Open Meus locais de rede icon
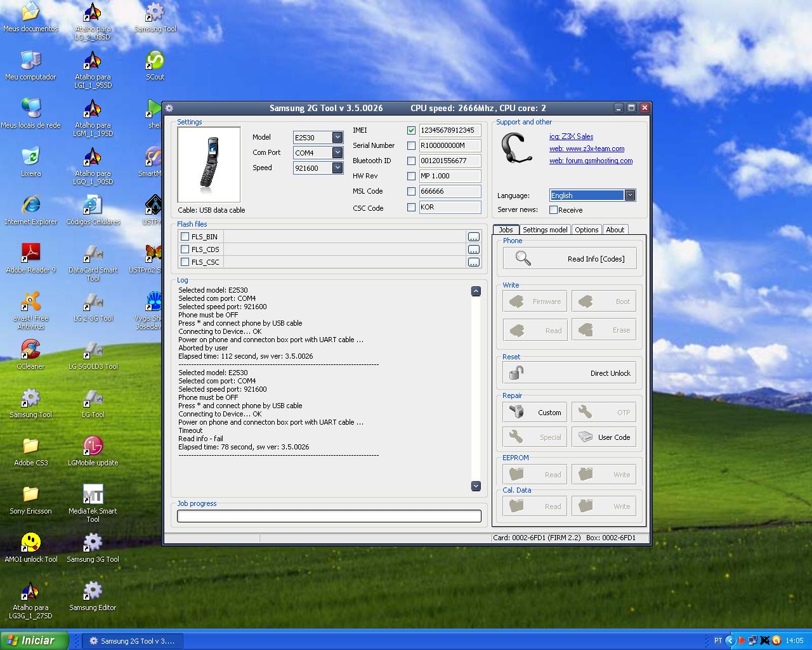Viewport: 812px width, 650px height. click(30, 114)
